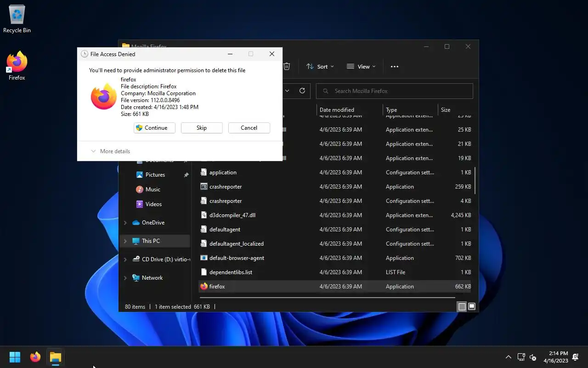Select the defaultagent file row
The height and width of the screenshot is (368, 588).
(335, 229)
